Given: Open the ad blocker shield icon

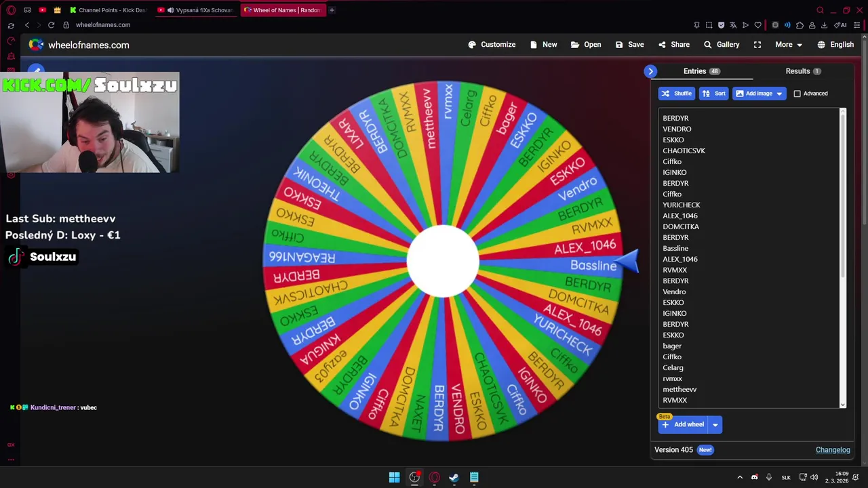Looking at the screenshot, I should (721, 25).
